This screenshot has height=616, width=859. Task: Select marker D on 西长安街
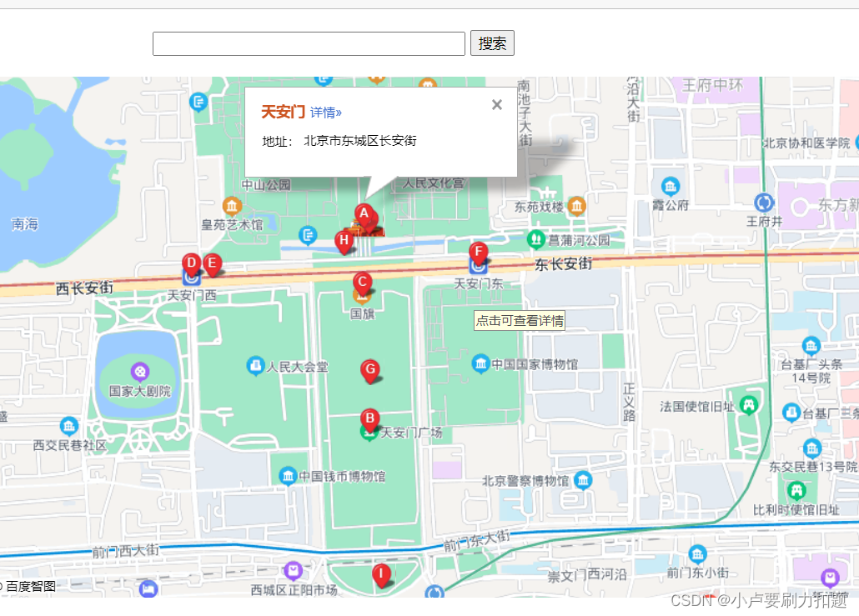pos(193,263)
